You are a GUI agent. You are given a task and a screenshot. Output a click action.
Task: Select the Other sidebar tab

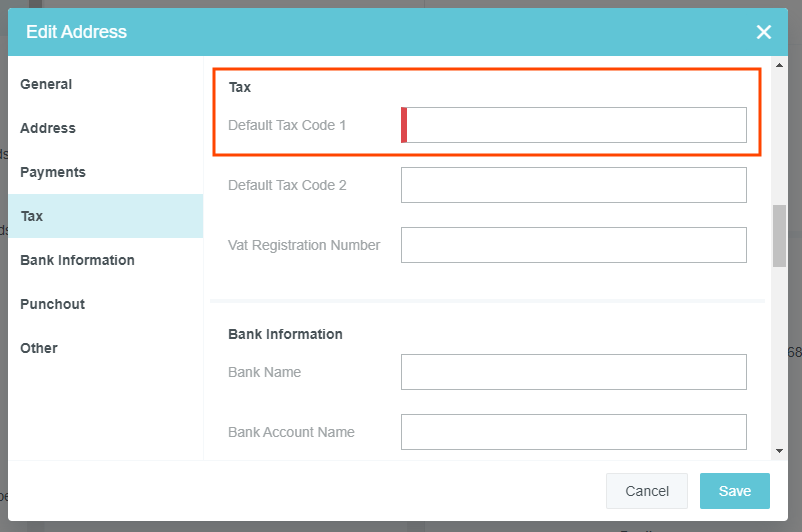pos(39,348)
